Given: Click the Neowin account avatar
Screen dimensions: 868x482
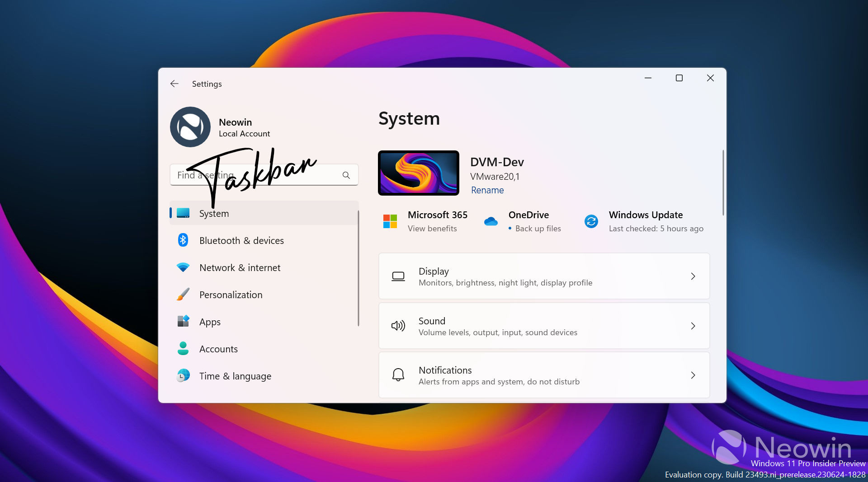Looking at the screenshot, I should (x=190, y=127).
